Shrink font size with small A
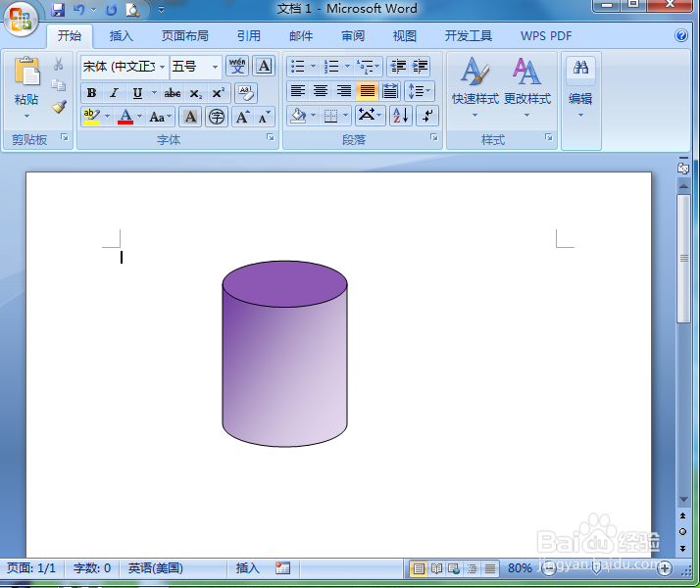This screenshot has width=700, height=588. 264,117
